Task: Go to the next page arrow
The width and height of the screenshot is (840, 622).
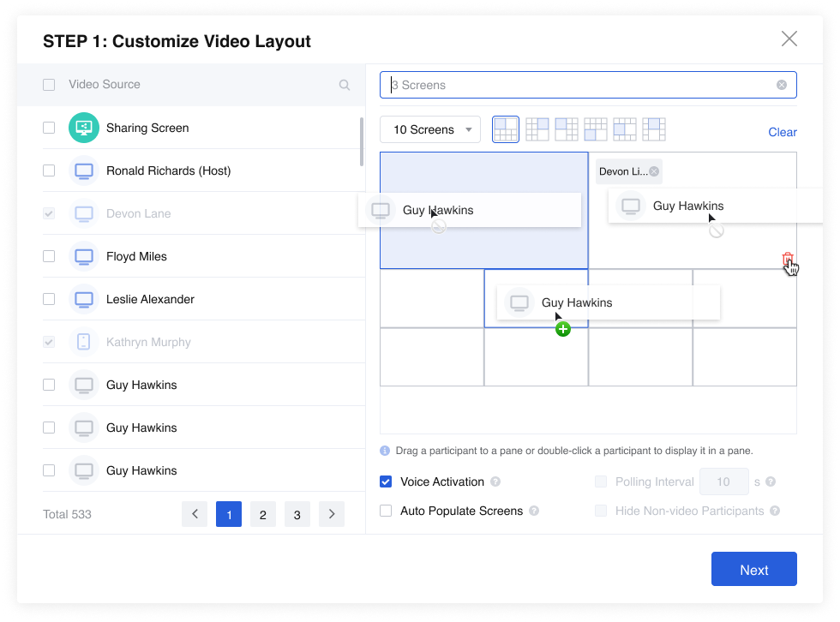Action: tap(332, 514)
